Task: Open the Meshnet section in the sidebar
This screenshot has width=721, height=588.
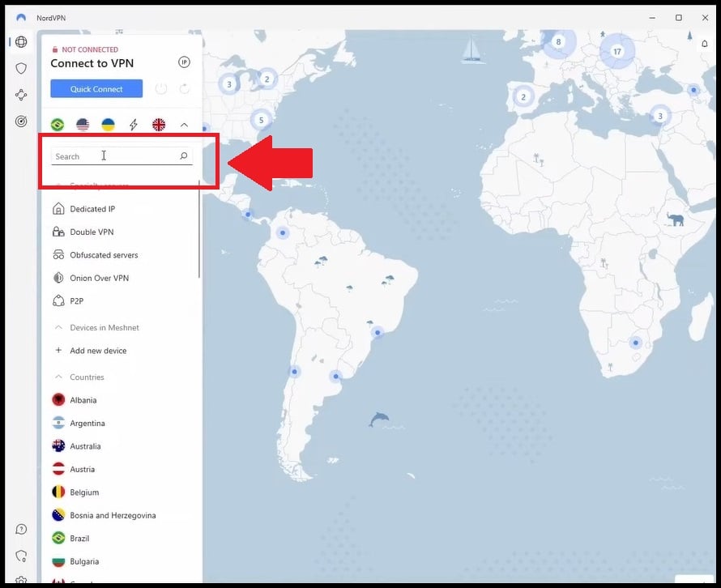Action: click(x=21, y=95)
